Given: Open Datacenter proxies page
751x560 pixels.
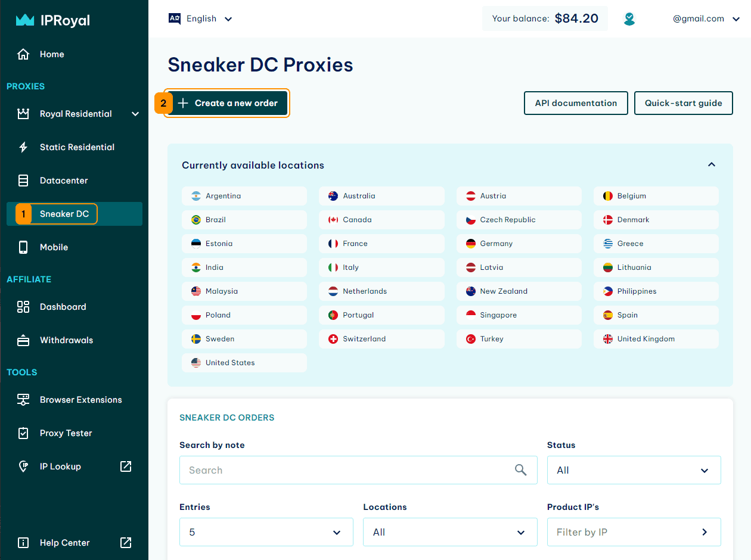Looking at the screenshot, I should point(75,181).
